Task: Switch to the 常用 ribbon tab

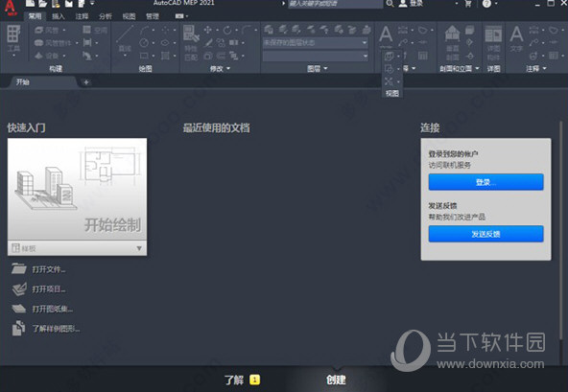Action: [x=35, y=16]
